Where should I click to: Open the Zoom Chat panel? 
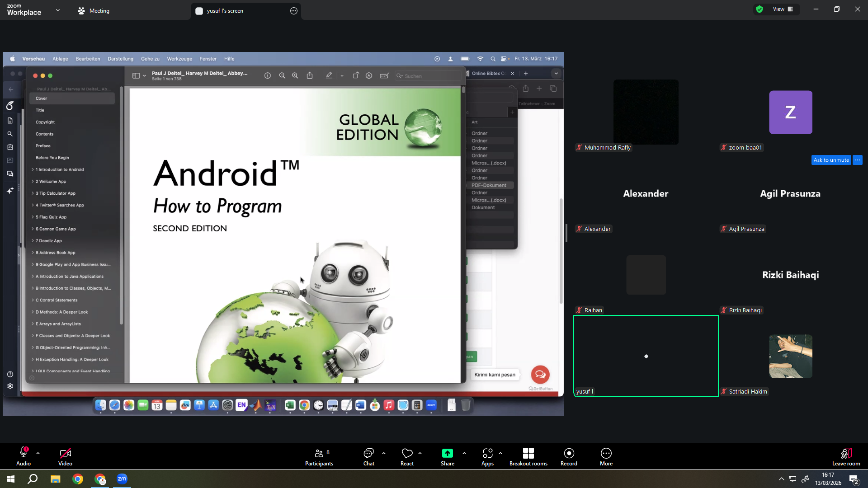pos(368,457)
